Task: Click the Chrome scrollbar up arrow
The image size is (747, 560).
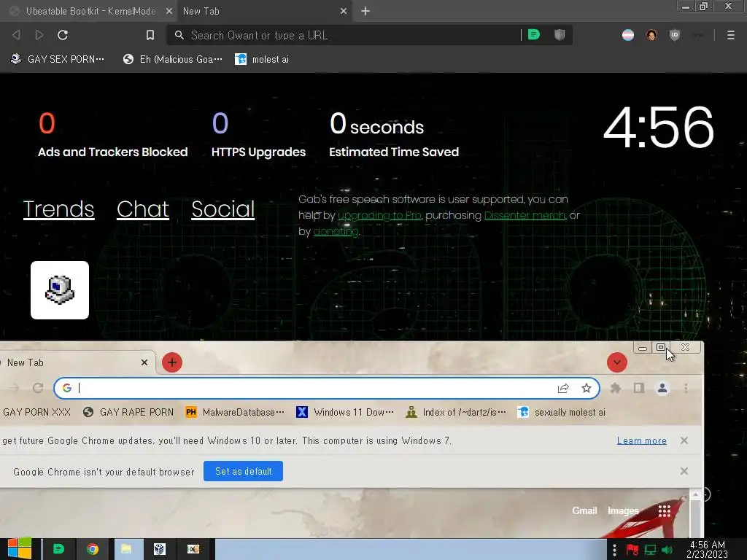Action: click(x=695, y=495)
